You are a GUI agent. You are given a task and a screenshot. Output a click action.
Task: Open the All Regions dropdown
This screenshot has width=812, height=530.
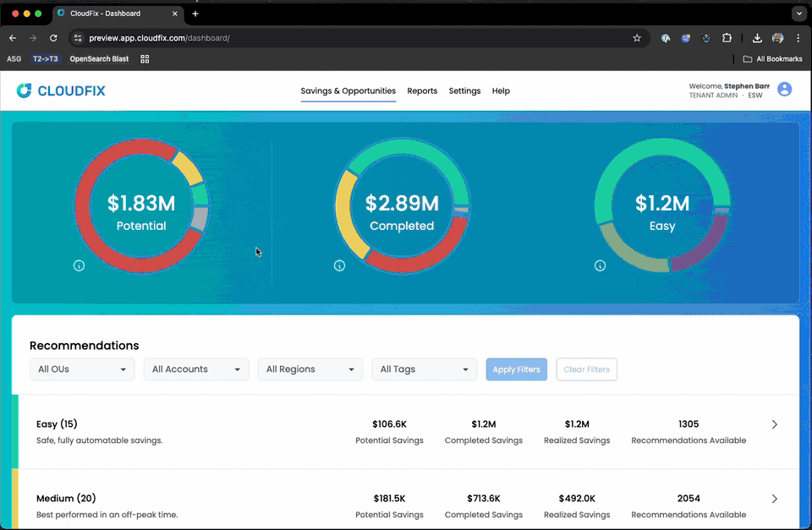tap(310, 369)
